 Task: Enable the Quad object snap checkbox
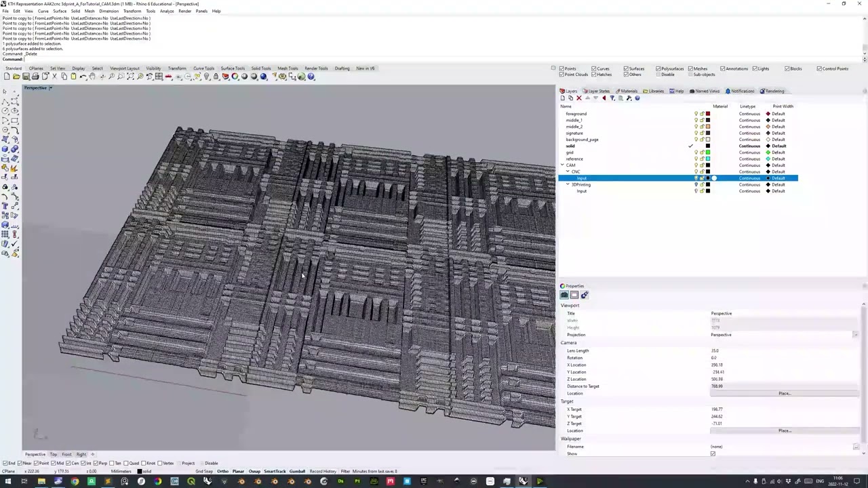127,463
